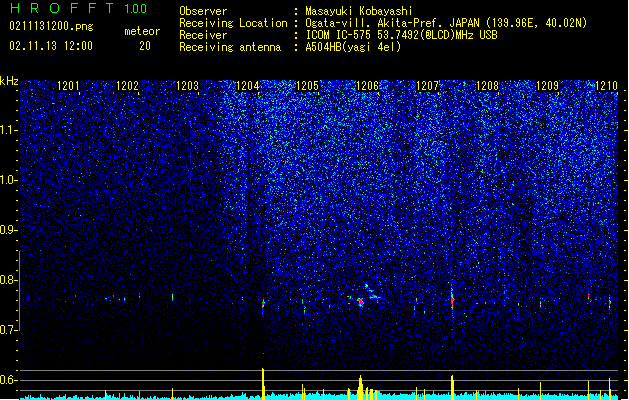Select antenna value A504HB(yagi 4el)
Screen dimensions: 629x400
pyautogui.click(x=353, y=47)
